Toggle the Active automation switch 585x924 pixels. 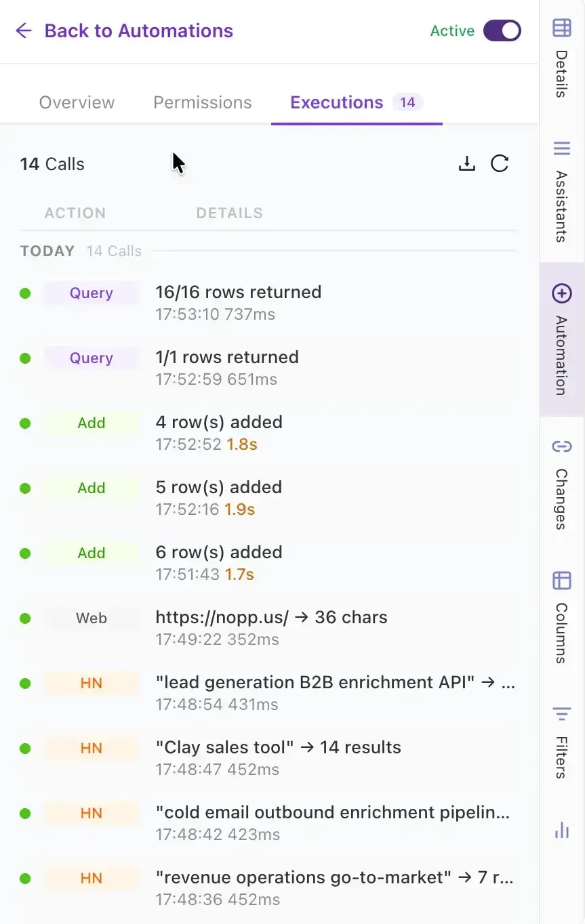(502, 30)
